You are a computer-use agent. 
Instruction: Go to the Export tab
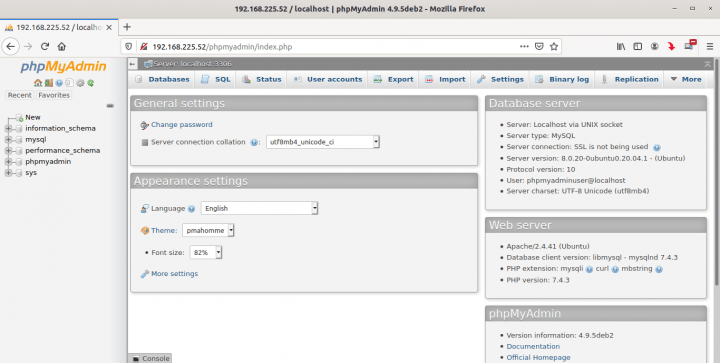tap(394, 79)
